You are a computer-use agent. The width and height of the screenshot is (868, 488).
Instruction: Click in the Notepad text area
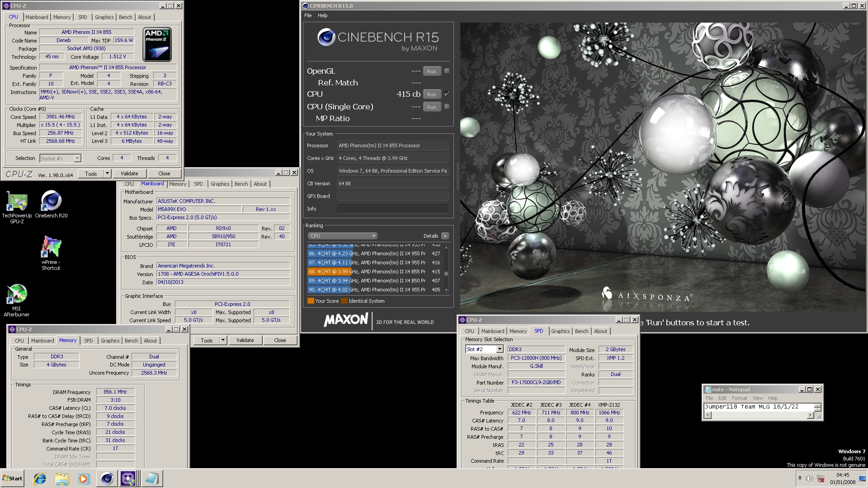tap(759, 407)
